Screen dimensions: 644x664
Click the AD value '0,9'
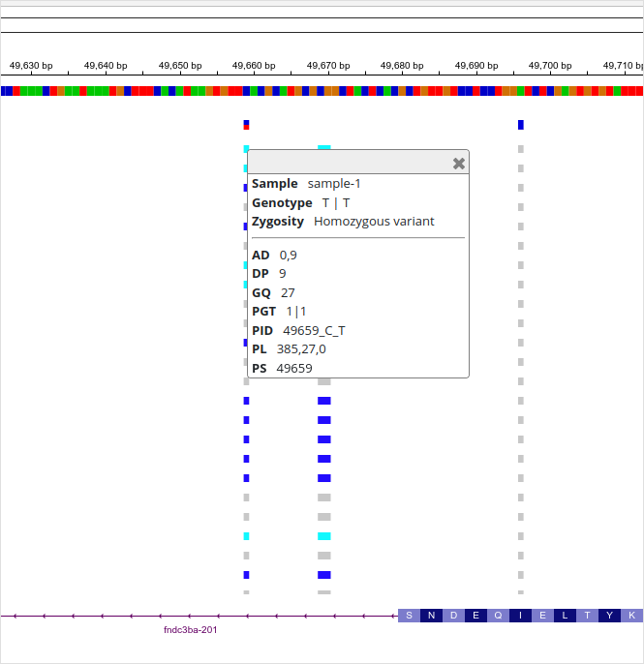[288, 256]
